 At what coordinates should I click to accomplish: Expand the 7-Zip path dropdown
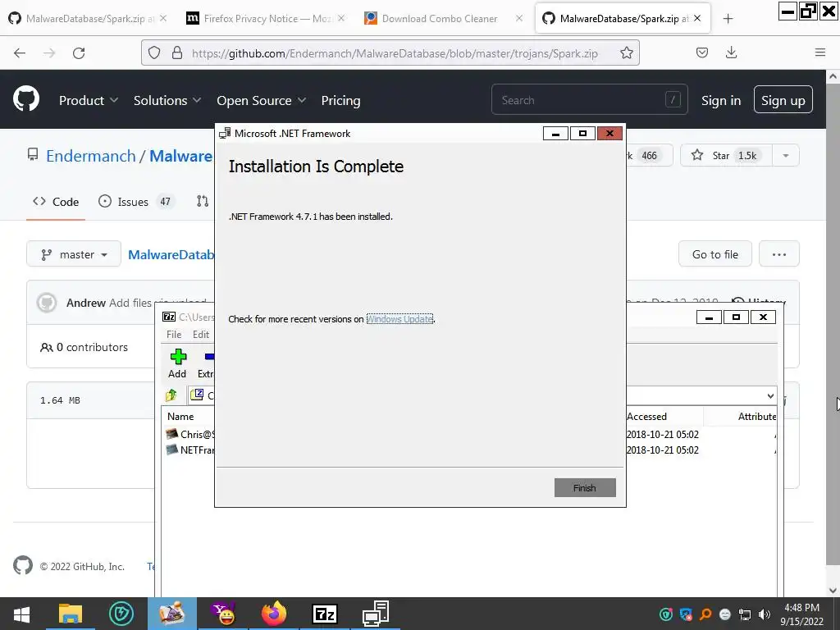tap(769, 396)
